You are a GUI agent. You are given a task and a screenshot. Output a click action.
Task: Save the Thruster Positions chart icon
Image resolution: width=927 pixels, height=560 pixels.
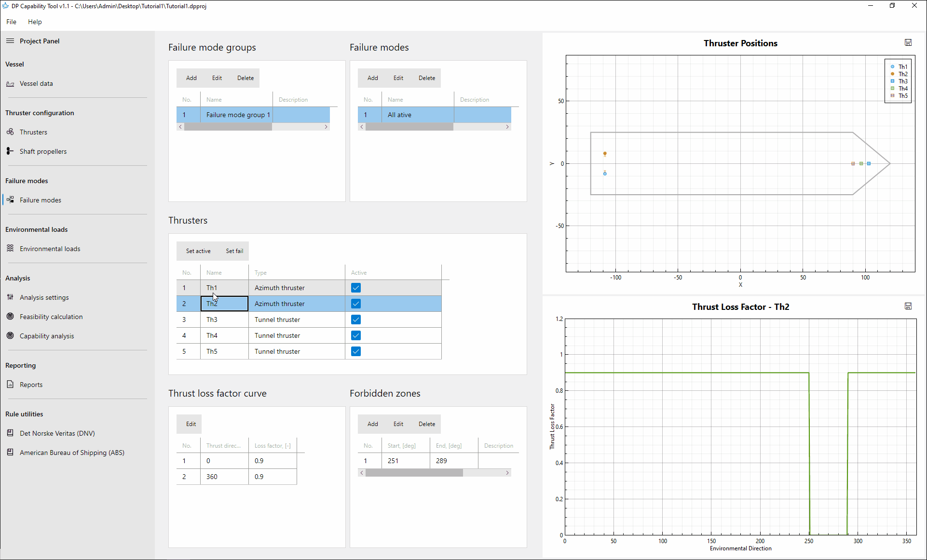point(908,43)
